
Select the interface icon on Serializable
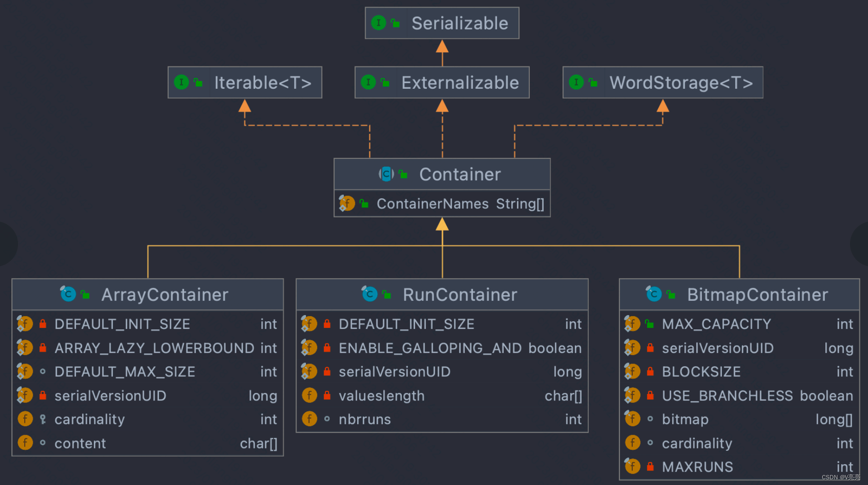(x=378, y=22)
